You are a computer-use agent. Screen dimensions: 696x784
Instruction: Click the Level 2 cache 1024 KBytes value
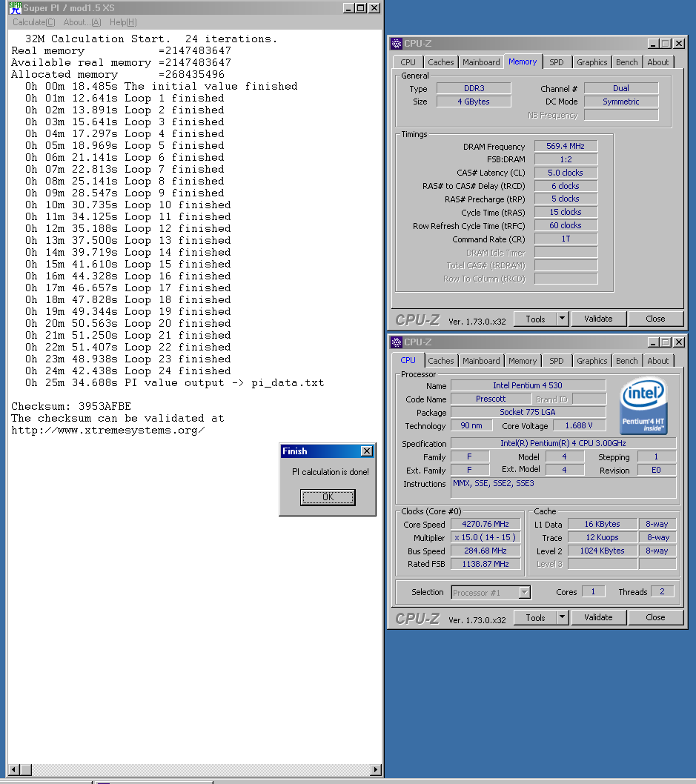point(602,551)
